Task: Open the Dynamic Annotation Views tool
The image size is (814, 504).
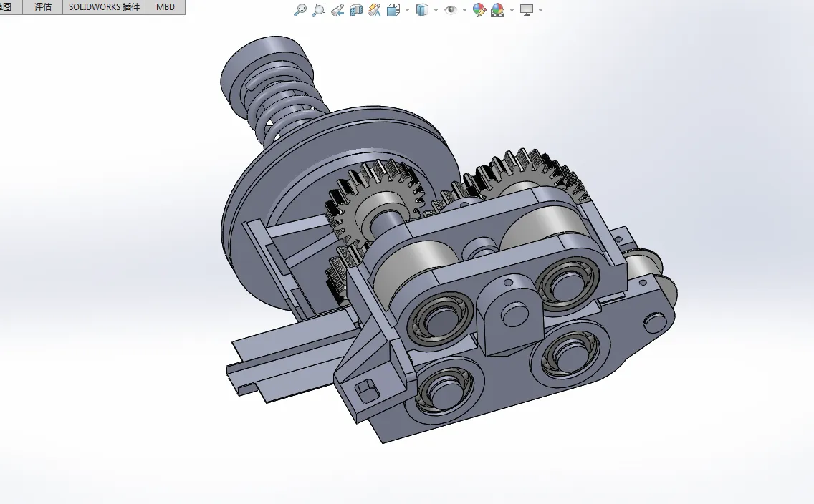Action: click(374, 10)
